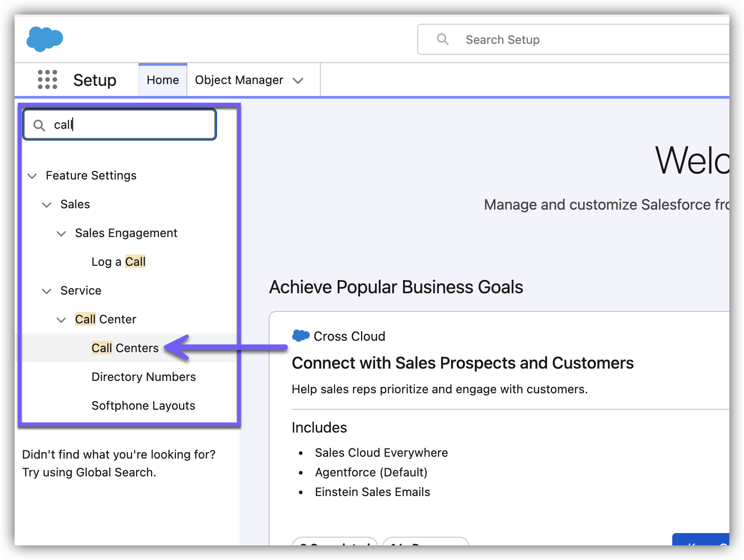Open Log a Call settings
The image size is (744, 560).
(x=118, y=262)
